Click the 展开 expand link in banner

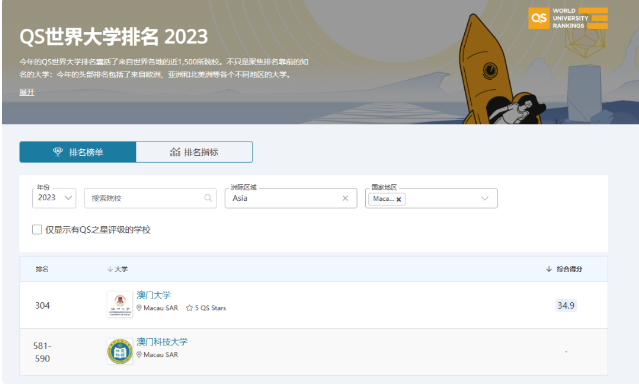coord(27,92)
